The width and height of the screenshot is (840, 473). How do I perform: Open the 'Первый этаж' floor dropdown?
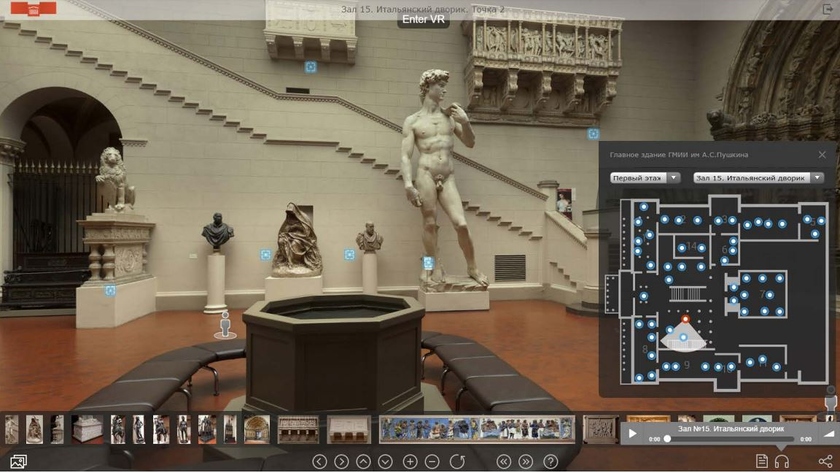click(x=645, y=178)
